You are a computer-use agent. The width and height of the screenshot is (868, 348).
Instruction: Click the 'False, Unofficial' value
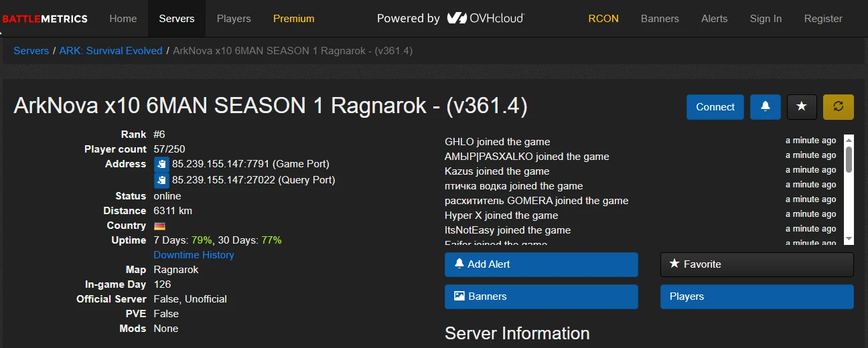pyautogui.click(x=190, y=299)
